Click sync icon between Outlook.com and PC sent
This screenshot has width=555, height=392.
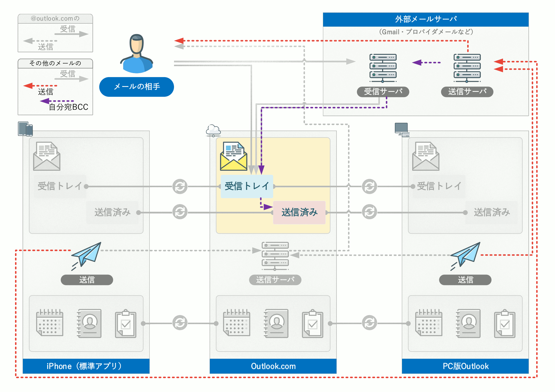point(369,212)
